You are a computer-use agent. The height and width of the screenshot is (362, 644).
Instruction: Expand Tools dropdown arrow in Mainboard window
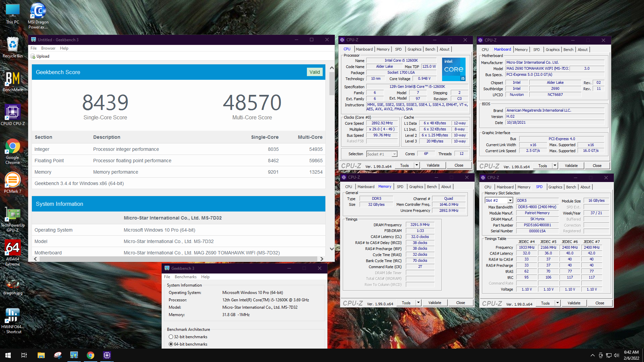coord(555,166)
